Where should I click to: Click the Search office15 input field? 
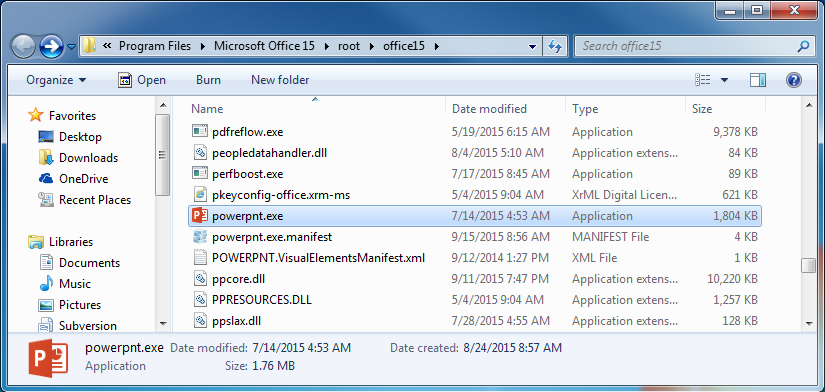pos(687,46)
